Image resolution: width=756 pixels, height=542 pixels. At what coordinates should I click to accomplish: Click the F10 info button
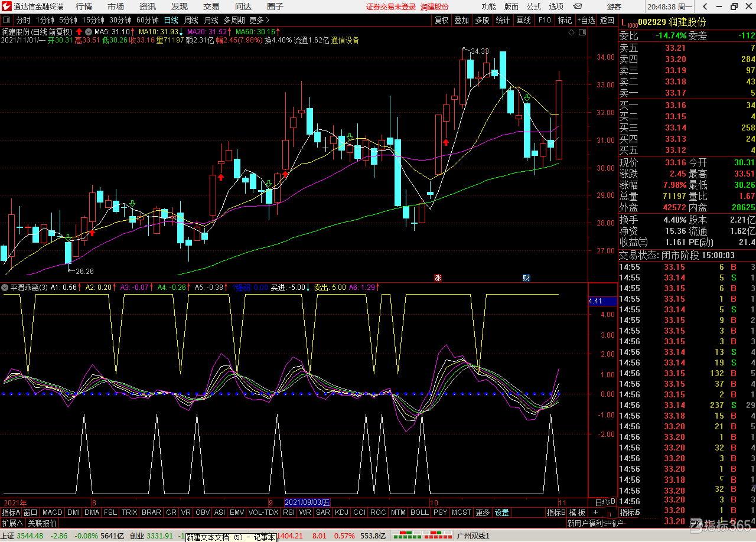point(544,20)
